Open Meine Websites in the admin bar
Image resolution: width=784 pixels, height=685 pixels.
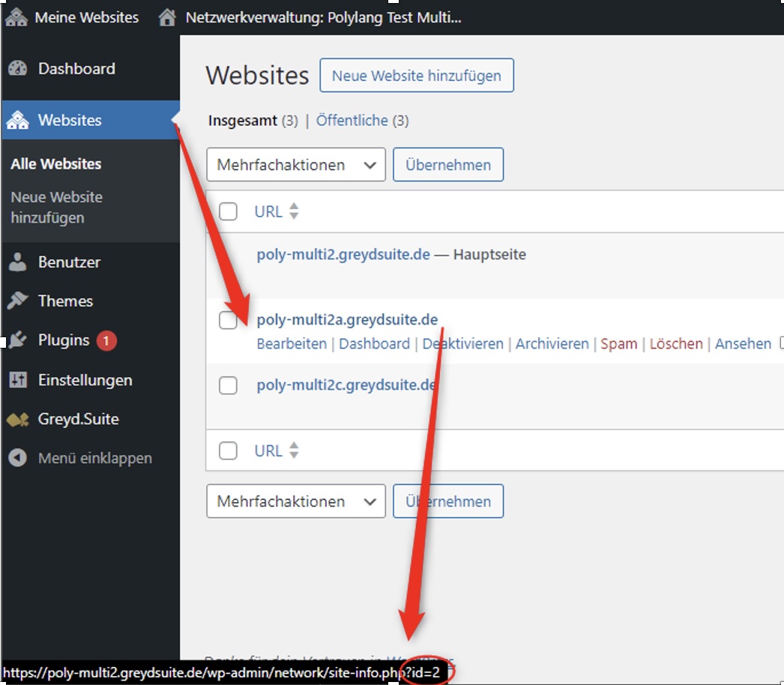coord(73,17)
